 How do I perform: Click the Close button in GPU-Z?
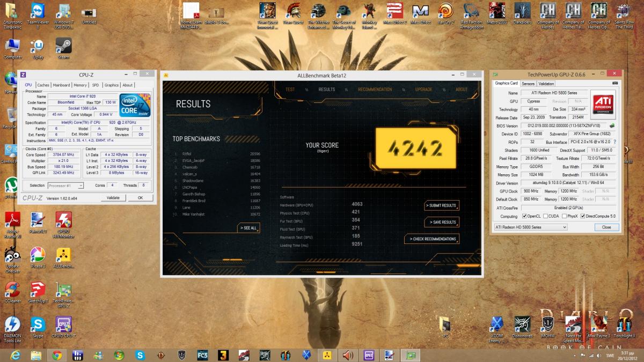point(606,227)
